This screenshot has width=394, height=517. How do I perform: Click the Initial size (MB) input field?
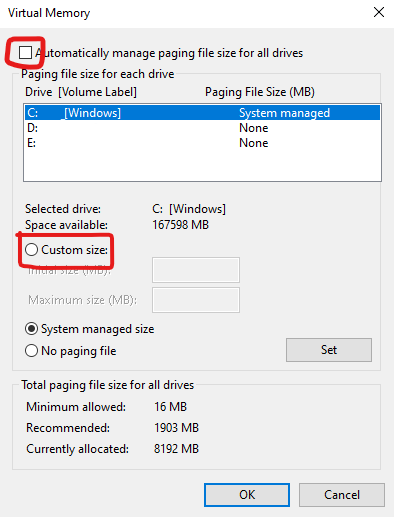(196, 270)
